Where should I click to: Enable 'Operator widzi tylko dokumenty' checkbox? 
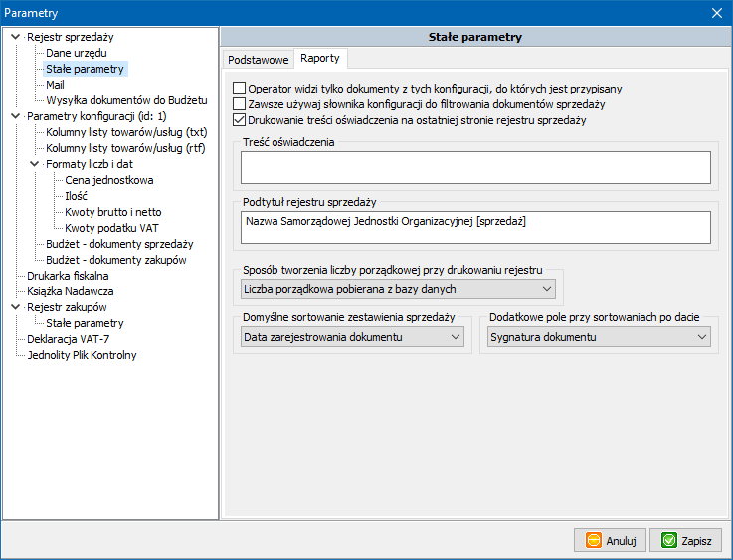point(239,88)
